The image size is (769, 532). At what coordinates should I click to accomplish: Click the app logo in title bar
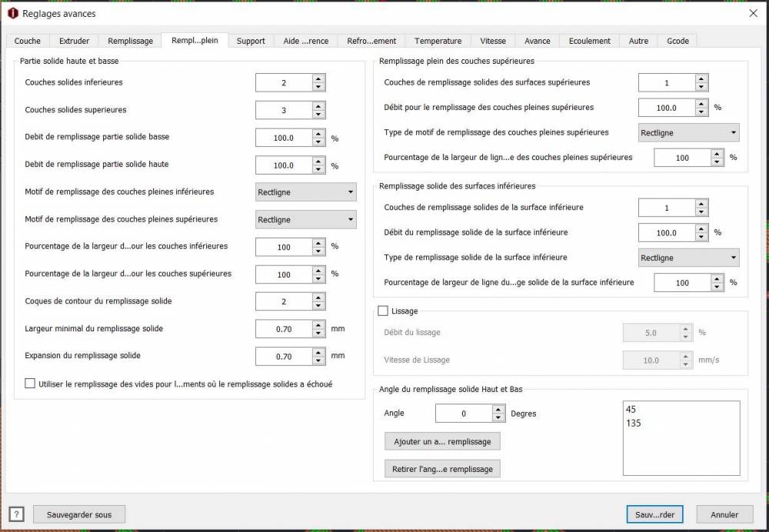click(13, 14)
